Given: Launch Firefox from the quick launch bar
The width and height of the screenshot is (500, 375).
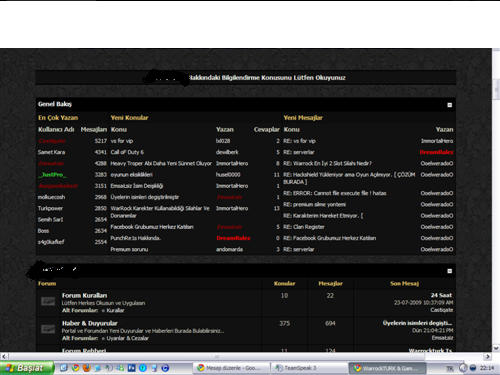Looking at the screenshot, I should (x=87, y=368).
